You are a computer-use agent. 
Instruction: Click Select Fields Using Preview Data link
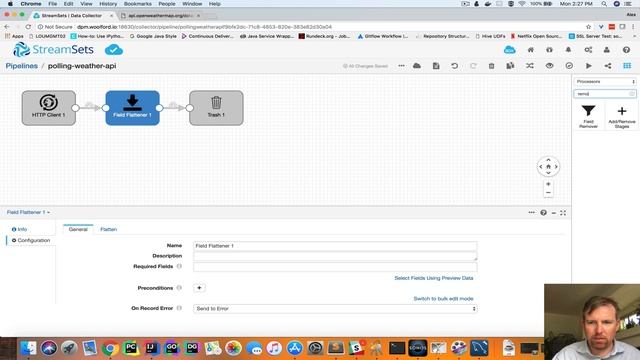pos(433,278)
